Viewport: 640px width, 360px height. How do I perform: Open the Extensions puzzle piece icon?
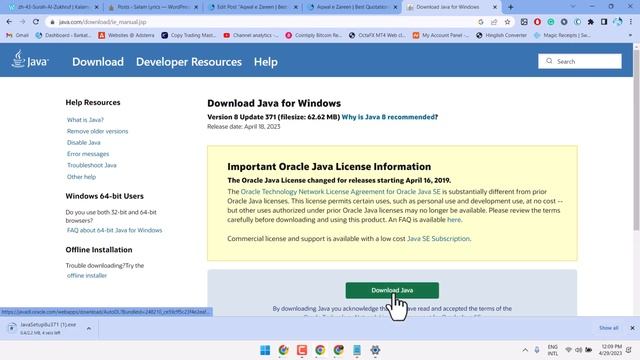coord(591,22)
